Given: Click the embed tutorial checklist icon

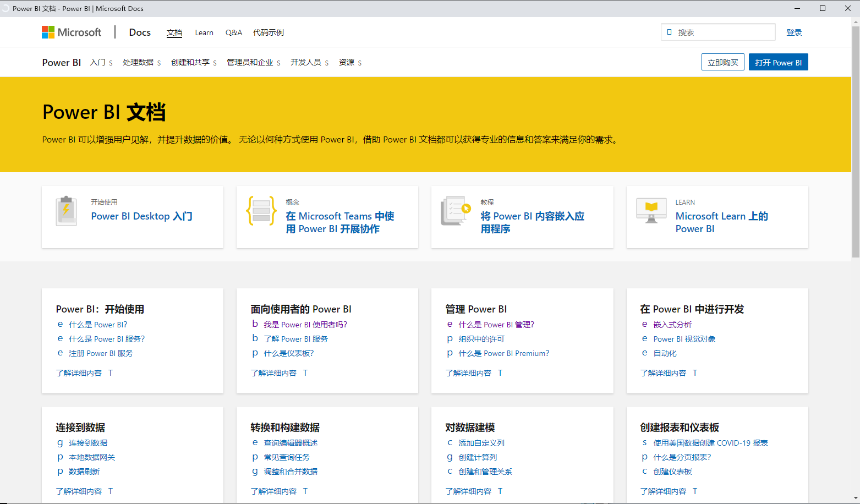Looking at the screenshot, I should (456, 211).
